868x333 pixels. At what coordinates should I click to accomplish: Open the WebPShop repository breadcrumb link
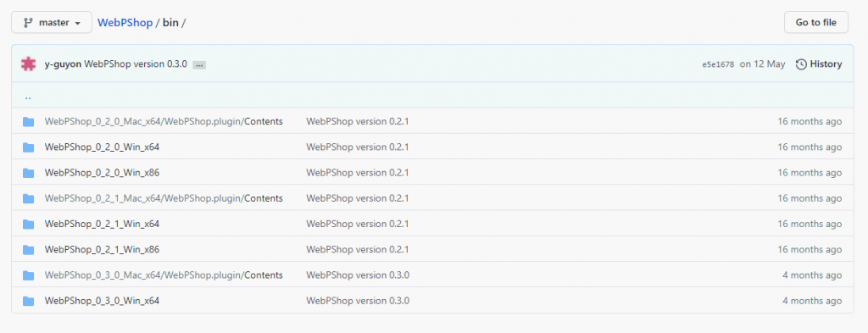(125, 23)
